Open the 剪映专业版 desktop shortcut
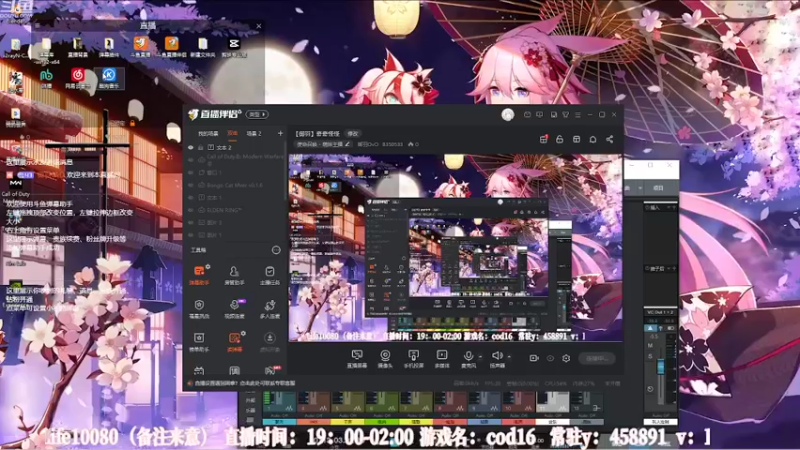Viewport: 800px width, 450px height. pyautogui.click(x=234, y=47)
